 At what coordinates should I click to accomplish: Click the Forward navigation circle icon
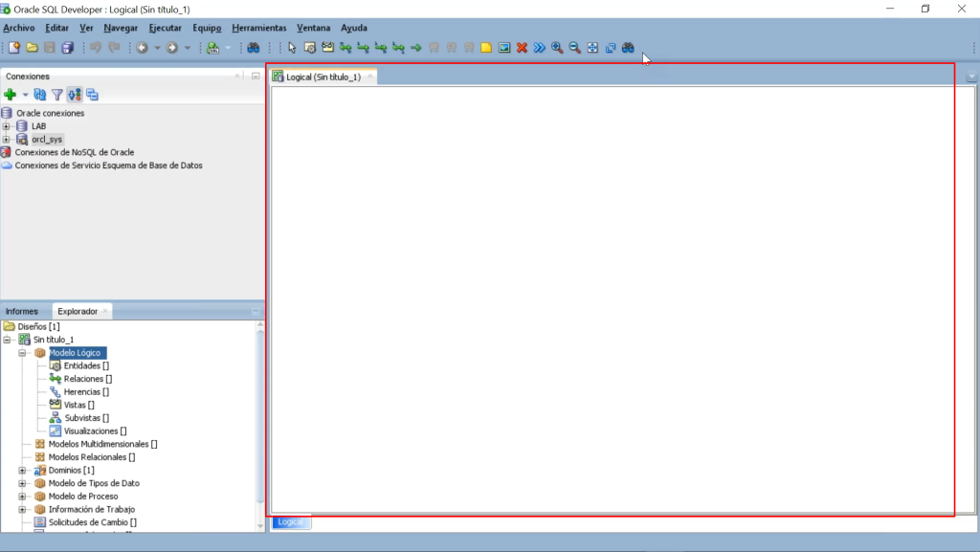tap(172, 48)
